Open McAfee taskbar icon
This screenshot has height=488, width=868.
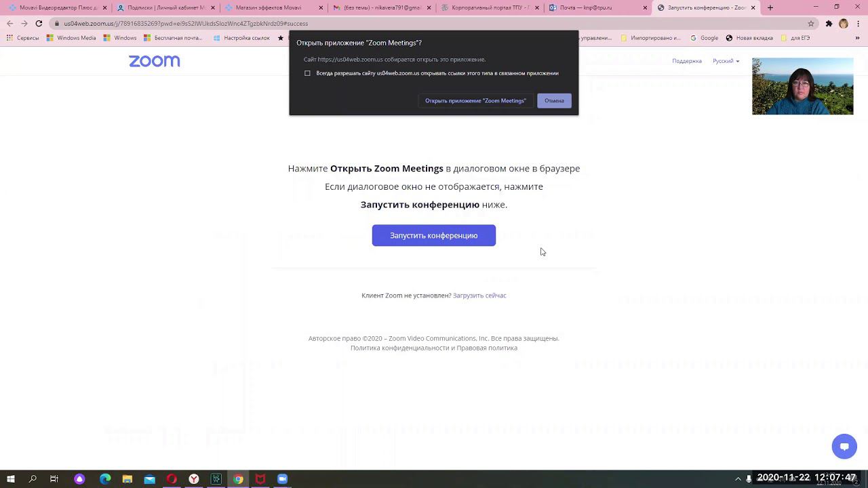click(260, 479)
